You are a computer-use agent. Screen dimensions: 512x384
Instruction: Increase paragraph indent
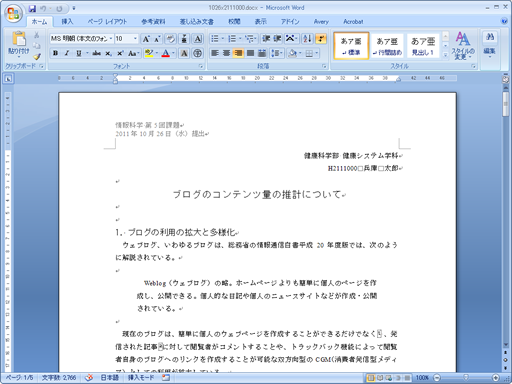coord(277,39)
